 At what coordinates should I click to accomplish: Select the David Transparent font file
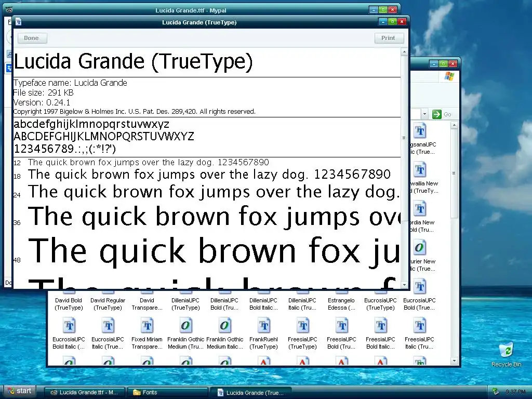(x=147, y=303)
